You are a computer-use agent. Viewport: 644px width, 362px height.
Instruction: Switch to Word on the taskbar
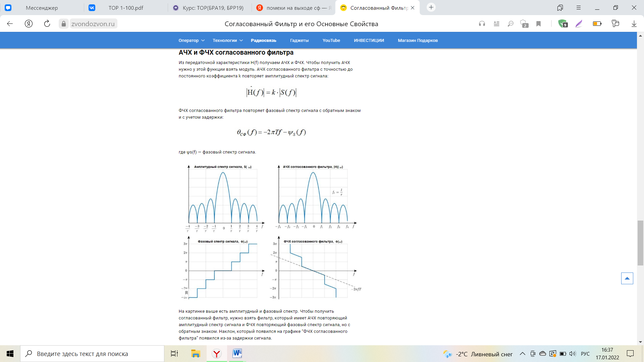[237, 354]
